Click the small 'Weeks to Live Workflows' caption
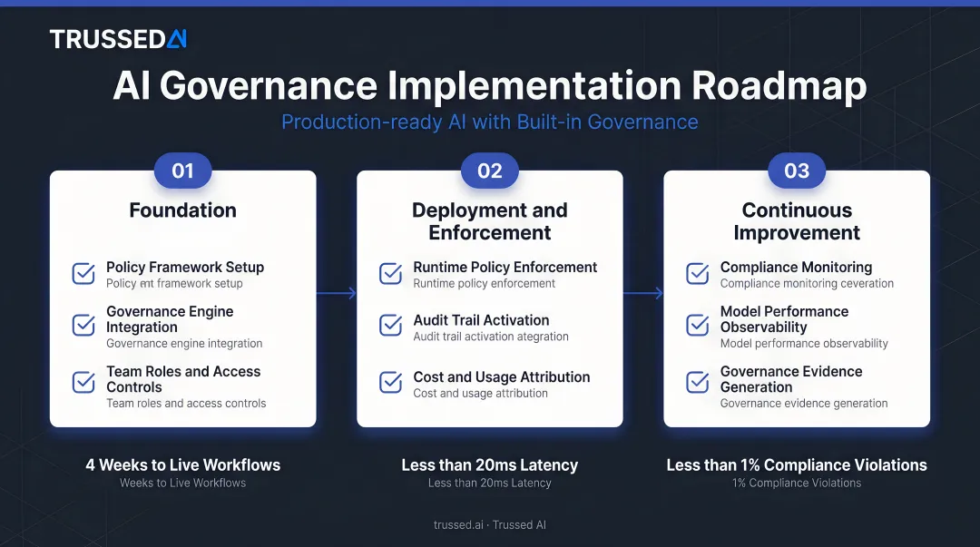The width and height of the screenshot is (980, 547). pyautogui.click(x=183, y=483)
